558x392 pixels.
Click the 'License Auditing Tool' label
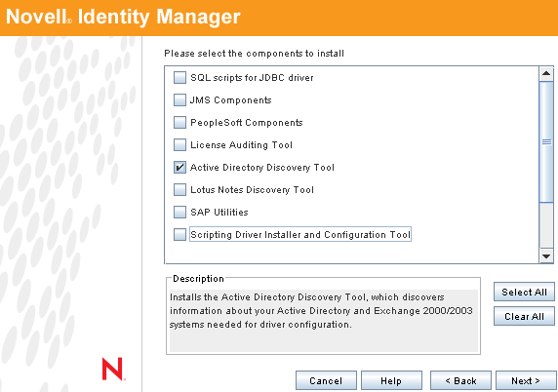[241, 144]
